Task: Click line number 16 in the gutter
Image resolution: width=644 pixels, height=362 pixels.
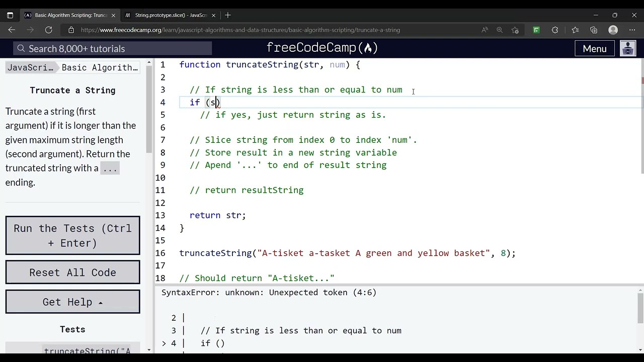Action: tap(160, 253)
